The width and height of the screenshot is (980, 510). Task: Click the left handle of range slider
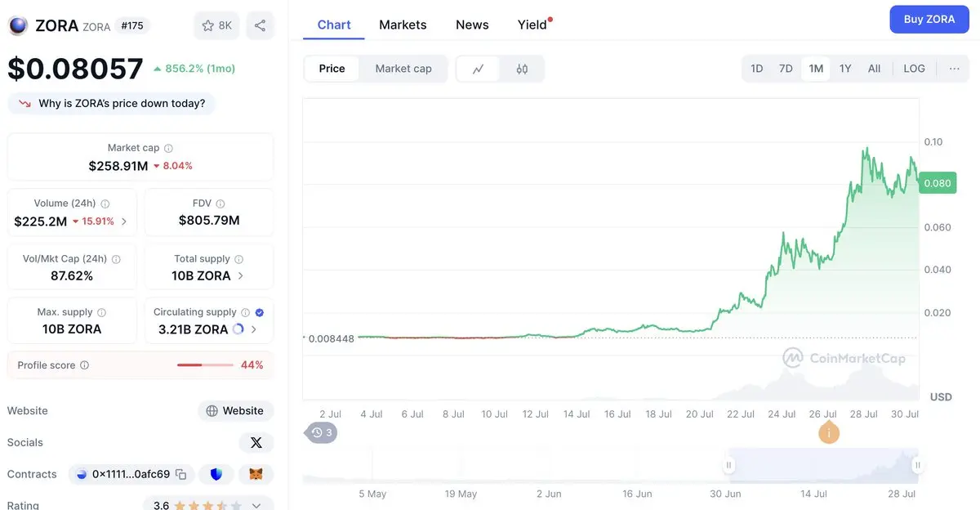728,465
